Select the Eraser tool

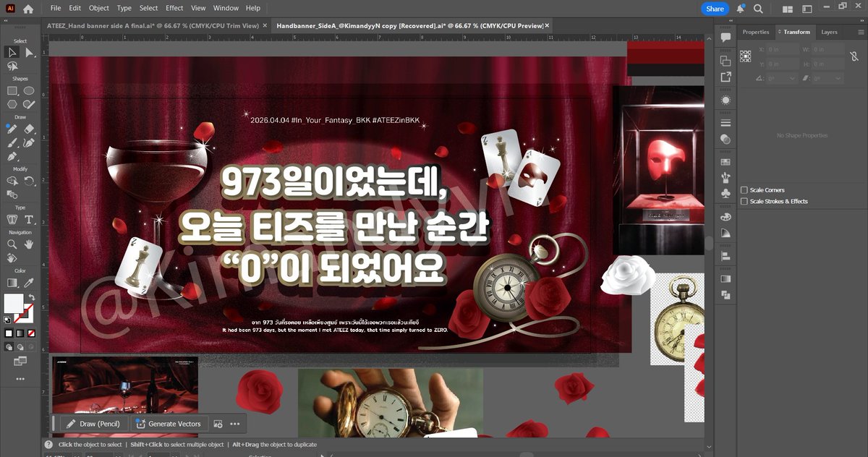tap(29, 129)
